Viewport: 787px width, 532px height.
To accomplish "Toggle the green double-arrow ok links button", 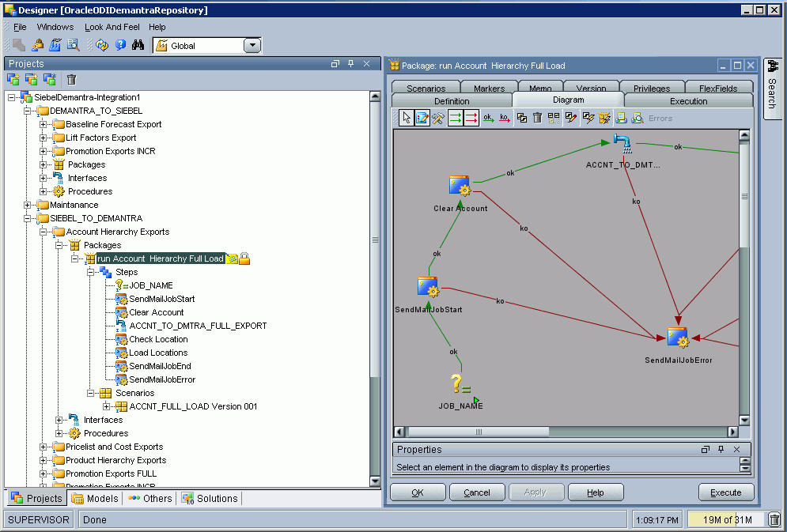I will 455,119.
